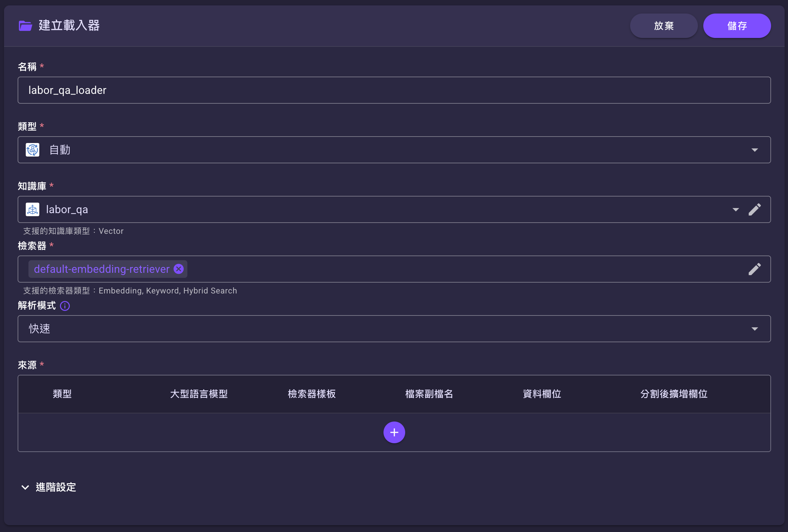This screenshot has height=532, width=788.
Task: Click the default-embedding-retriever chip label
Action: (102, 269)
